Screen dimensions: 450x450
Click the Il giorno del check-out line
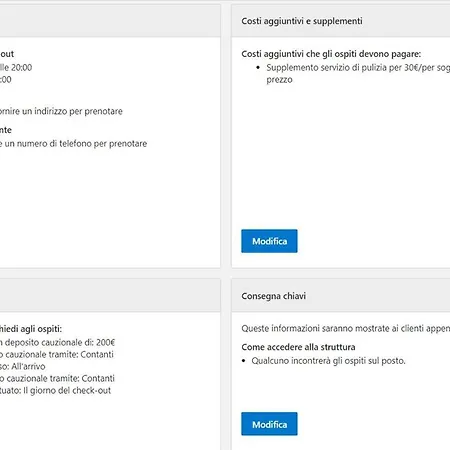click(x=55, y=390)
